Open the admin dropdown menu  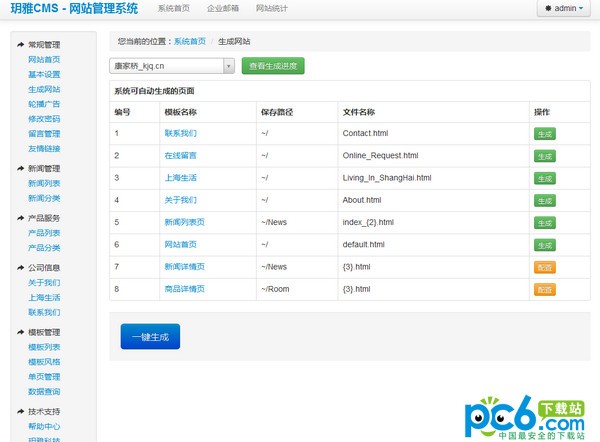click(x=564, y=8)
